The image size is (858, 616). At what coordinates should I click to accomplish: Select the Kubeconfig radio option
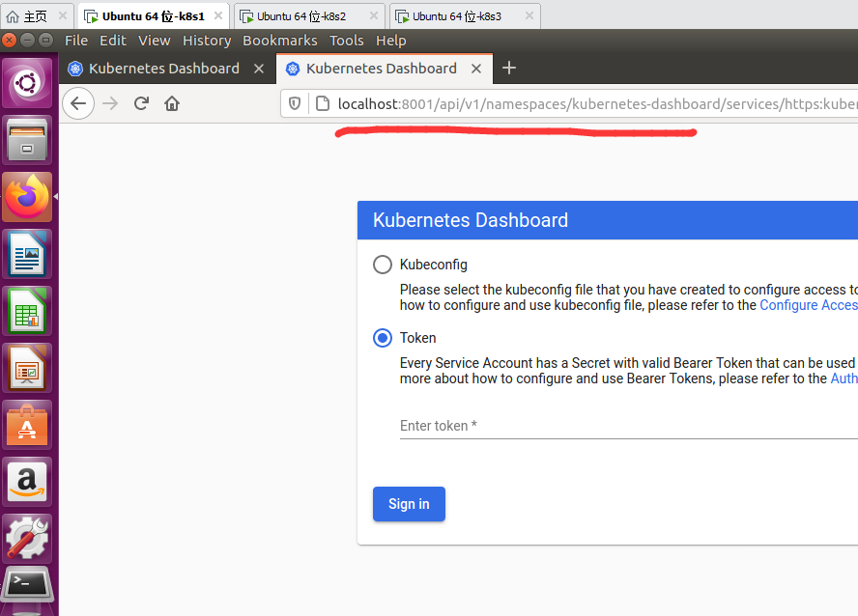coord(383,265)
